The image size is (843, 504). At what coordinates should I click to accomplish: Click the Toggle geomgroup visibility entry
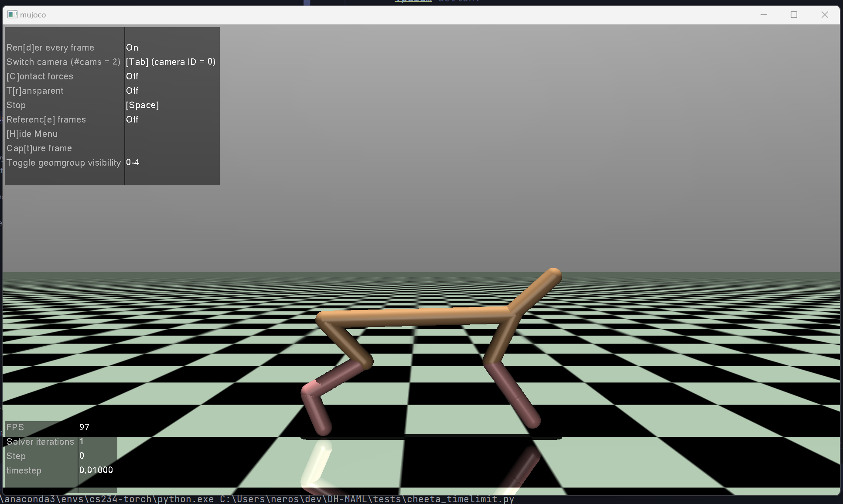63,163
